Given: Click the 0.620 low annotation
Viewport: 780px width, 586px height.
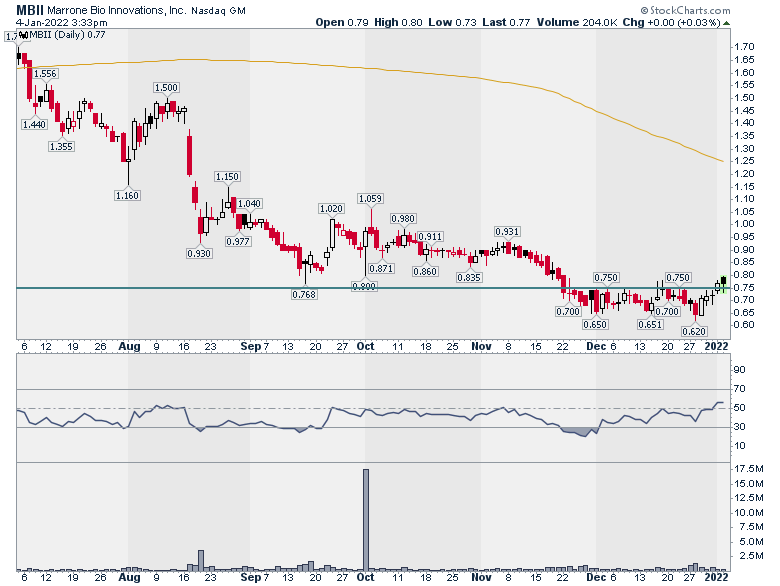Looking at the screenshot, I should (694, 331).
